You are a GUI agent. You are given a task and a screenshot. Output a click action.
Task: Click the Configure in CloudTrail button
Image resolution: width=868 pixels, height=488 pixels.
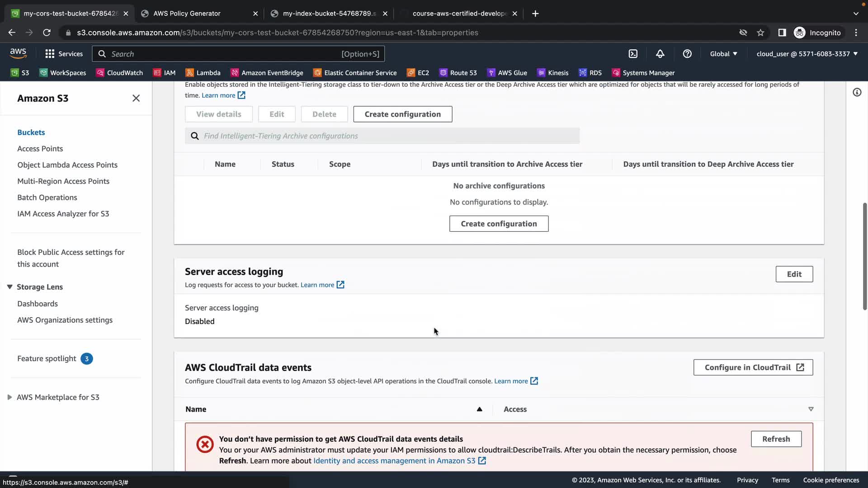point(753,367)
